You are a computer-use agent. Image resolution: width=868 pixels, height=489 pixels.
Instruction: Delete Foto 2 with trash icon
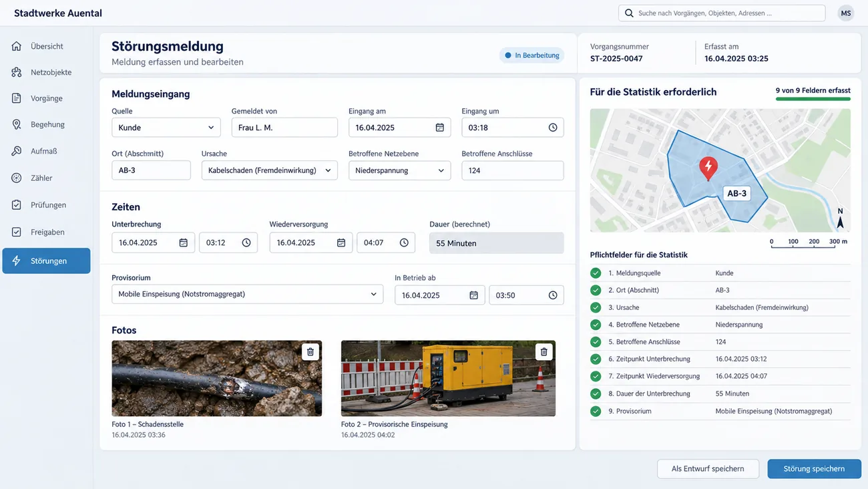[x=544, y=351]
